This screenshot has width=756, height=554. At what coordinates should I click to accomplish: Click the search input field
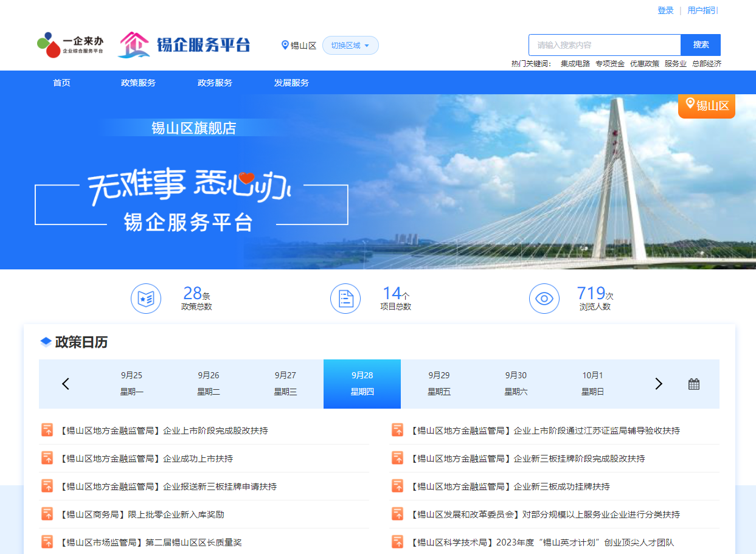click(x=604, y=45)
